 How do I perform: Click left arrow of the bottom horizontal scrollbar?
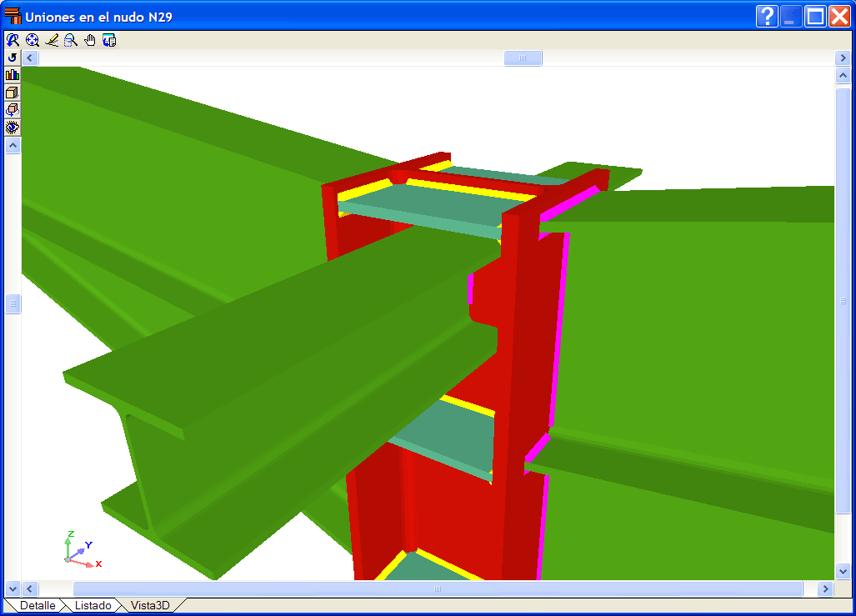(30, 588)
